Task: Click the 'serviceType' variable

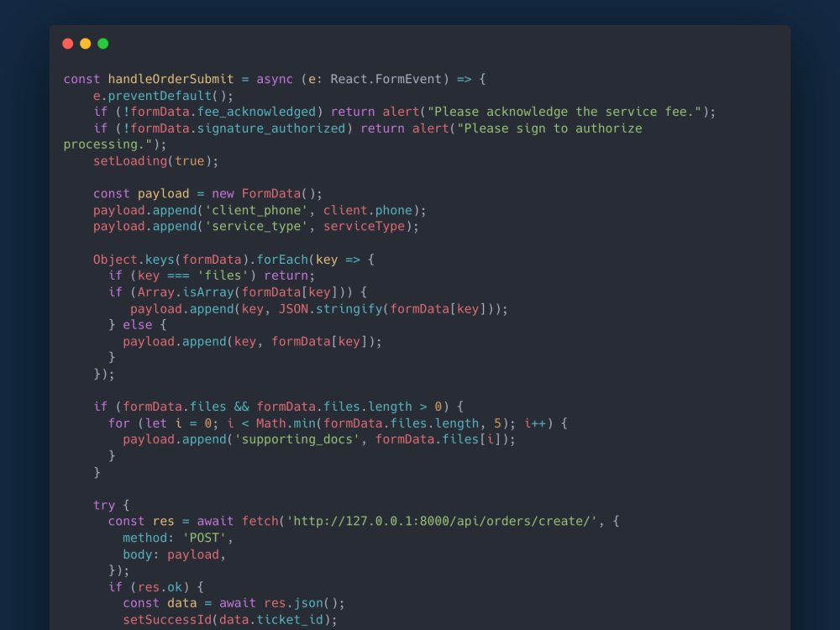Action: pos(364,227)
